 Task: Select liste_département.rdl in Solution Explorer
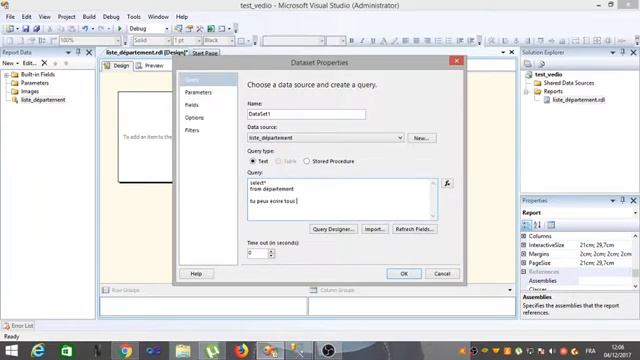pyautogui.click(x=578, y=100)
